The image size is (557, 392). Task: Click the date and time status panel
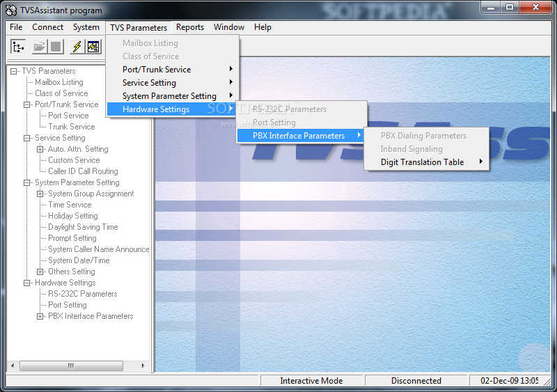[x=510, y=381]
